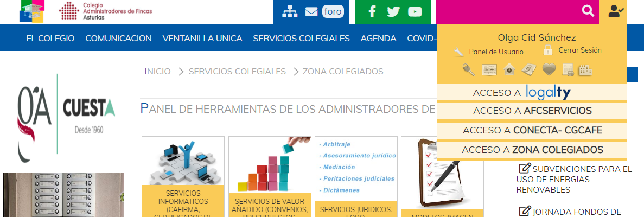644x217 pixels.
Task: Click the colorful square logo at top left
Action: coord(31,11)
